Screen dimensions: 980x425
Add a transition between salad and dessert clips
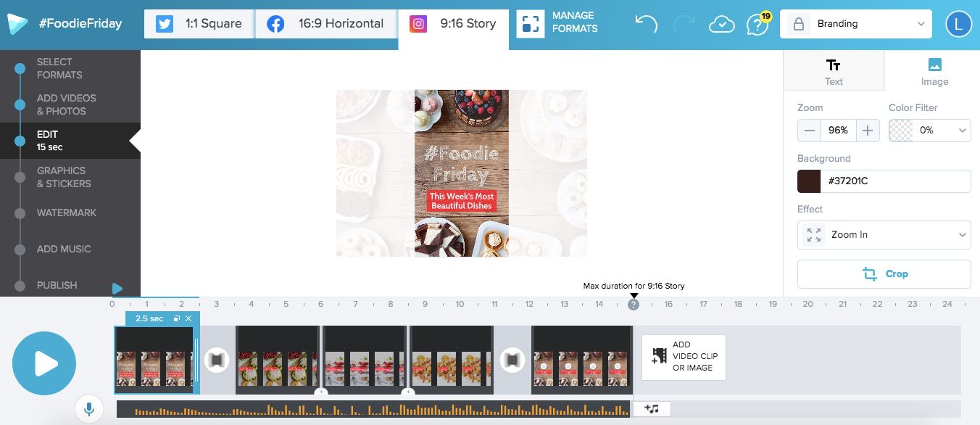(321, 392)
